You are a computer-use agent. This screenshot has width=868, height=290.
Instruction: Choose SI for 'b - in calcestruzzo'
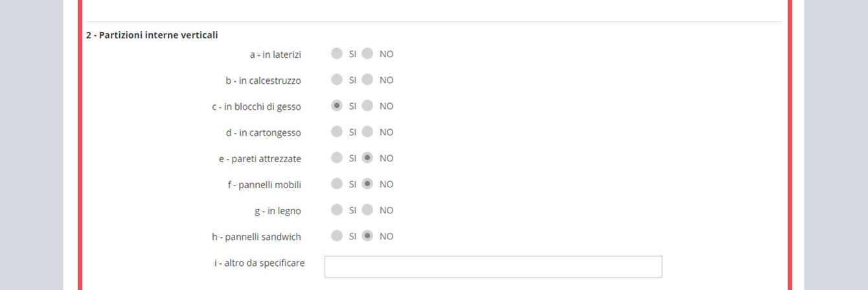pyautogui.click(x=337, y=80)
